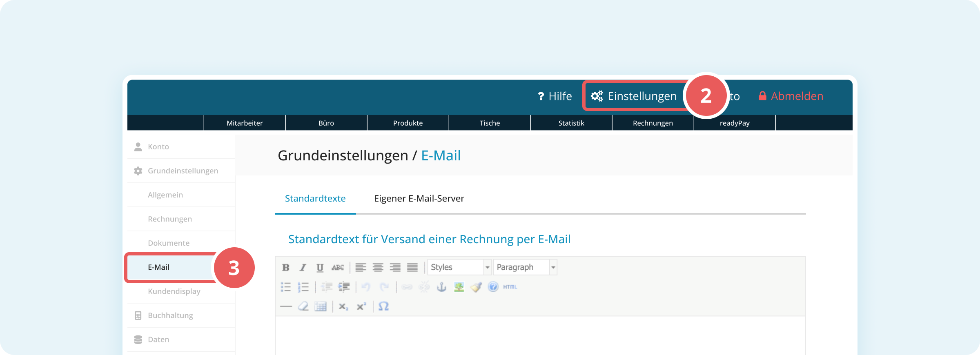This screenshot has width=980, height=355.
Task: Align text right
Action: click(395, 268)
